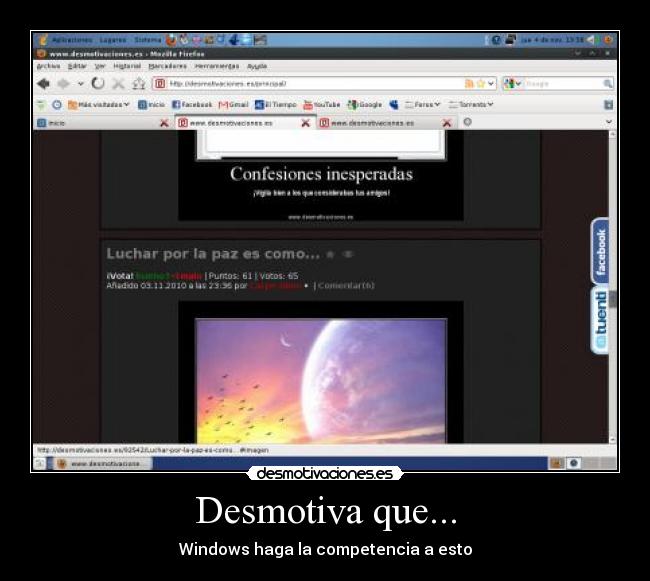Open the Historial menu
This screenshot has width=650, height=581.
pos(127,66)
